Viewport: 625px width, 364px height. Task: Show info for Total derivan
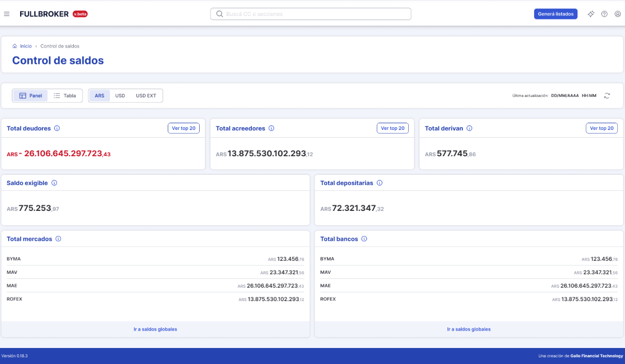point(469,128)
